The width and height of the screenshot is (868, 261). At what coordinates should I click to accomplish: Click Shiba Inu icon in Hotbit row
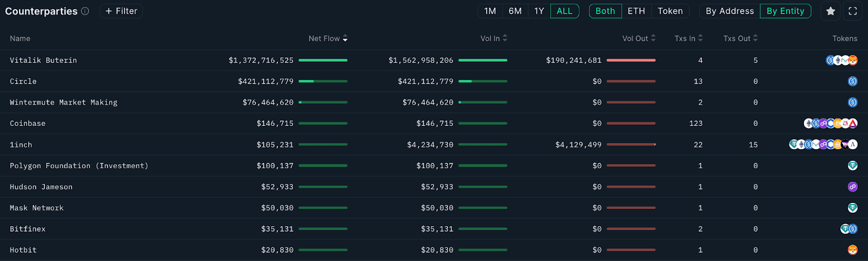click(853, 250)
